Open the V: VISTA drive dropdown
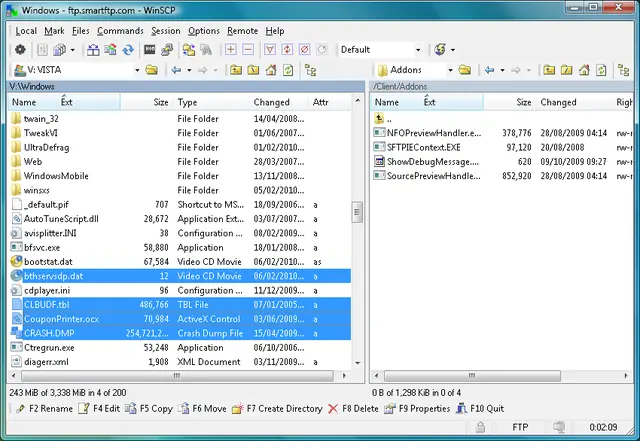 137,70
